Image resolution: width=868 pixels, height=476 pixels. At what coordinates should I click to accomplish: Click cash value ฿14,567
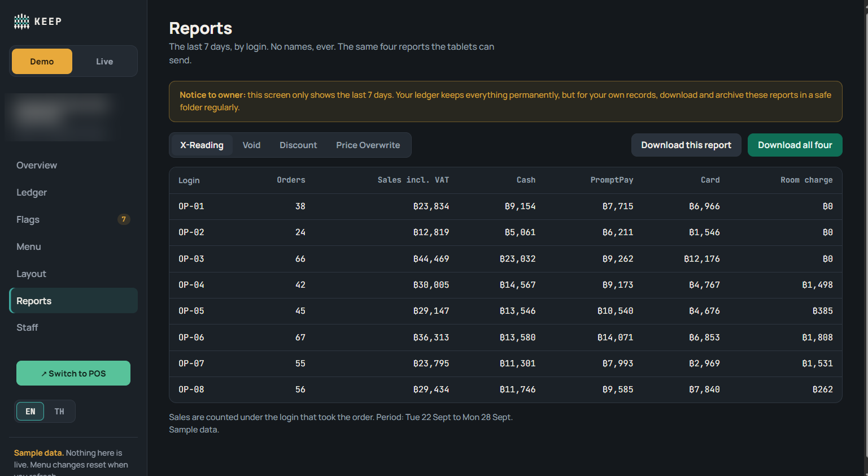tap(517, 285)
